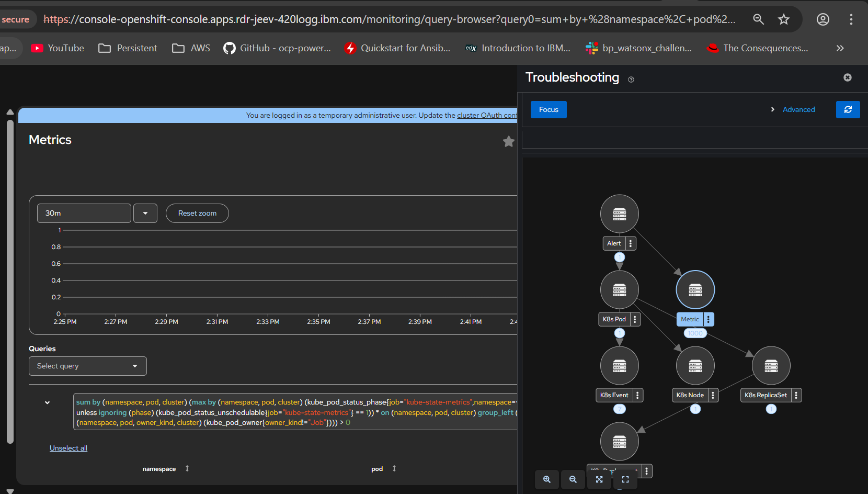Reset the topology graph view
Viewport: 868px width, 494px height.
(x=625, y=479)
